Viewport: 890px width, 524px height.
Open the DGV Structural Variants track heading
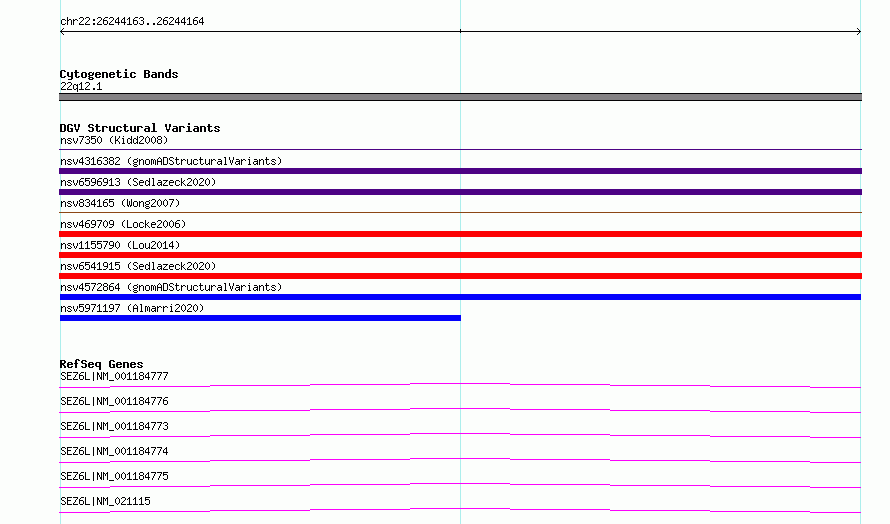pyautogui.click(x=140, y=128)
